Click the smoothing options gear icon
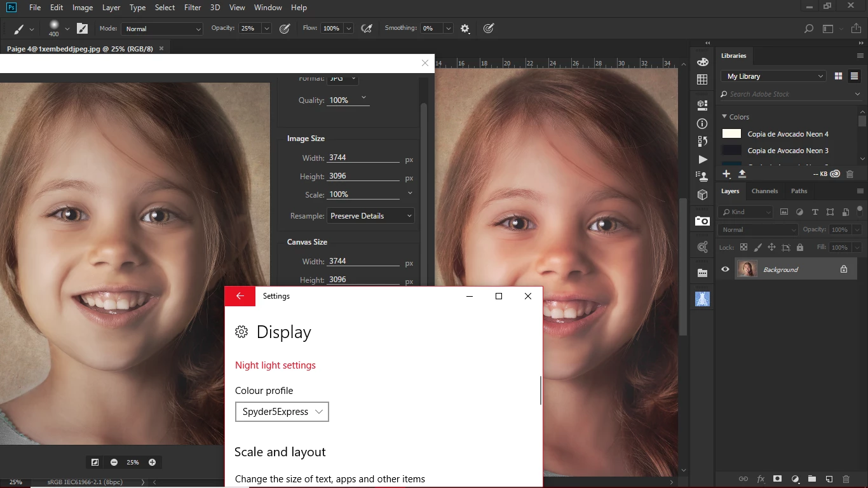The height and width of the screenshot is (488, 868). click(465, 29)
